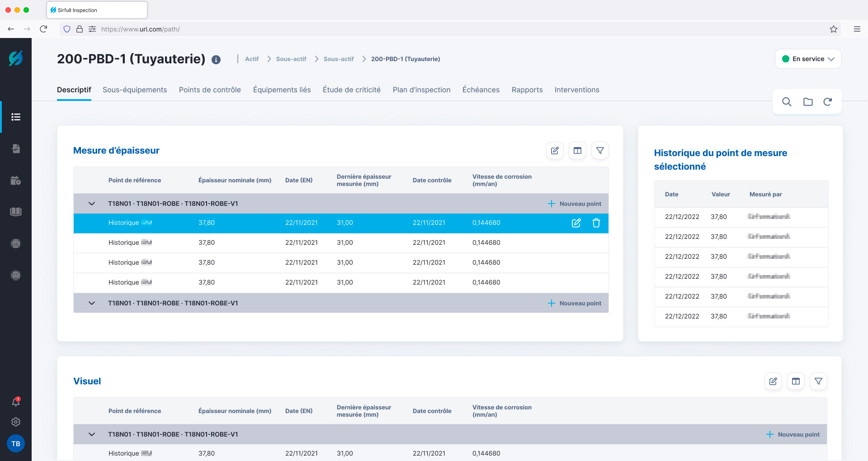Edit the highlighted Historique row
Viewport: 868px width, 461px height.
[576, 223]
